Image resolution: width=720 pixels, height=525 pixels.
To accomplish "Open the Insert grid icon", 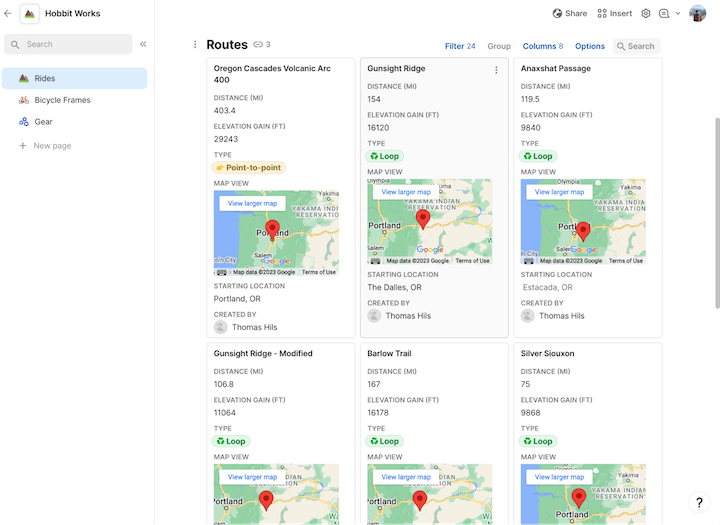I will (x=602, y=13).
